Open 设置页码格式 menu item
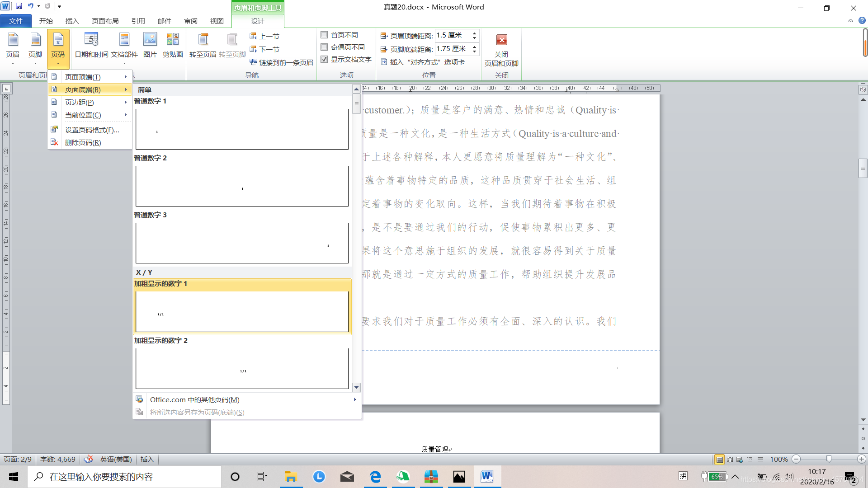868x488 pixels. (x=92, y=130)
